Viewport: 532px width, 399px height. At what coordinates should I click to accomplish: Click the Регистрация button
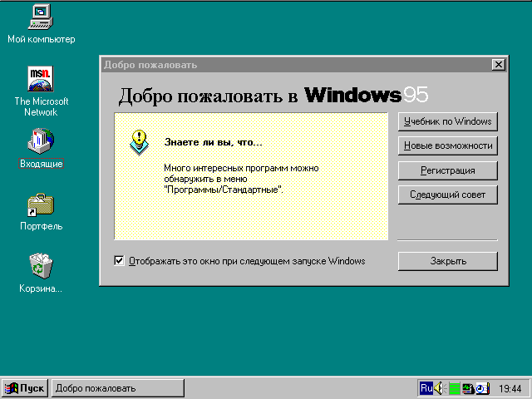(x=447, y=170)
